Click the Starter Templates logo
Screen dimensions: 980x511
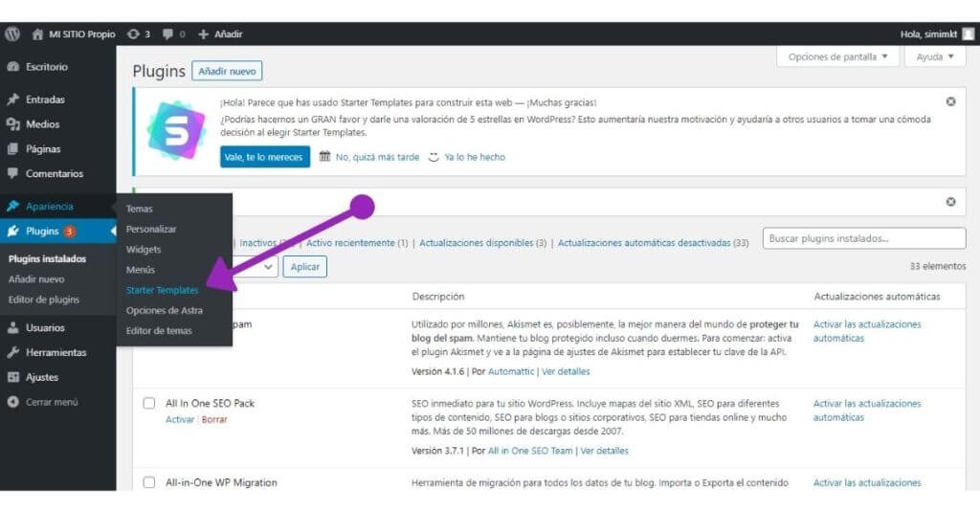(x=176, y=130)
